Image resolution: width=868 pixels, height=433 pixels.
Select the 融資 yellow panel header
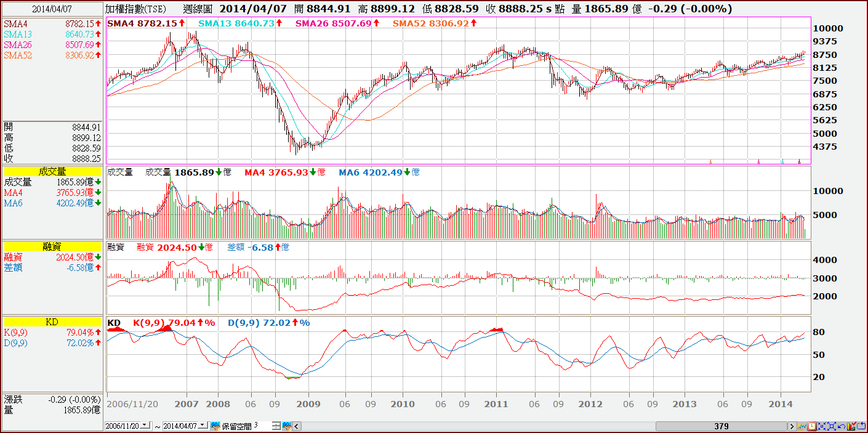[52, 246]
